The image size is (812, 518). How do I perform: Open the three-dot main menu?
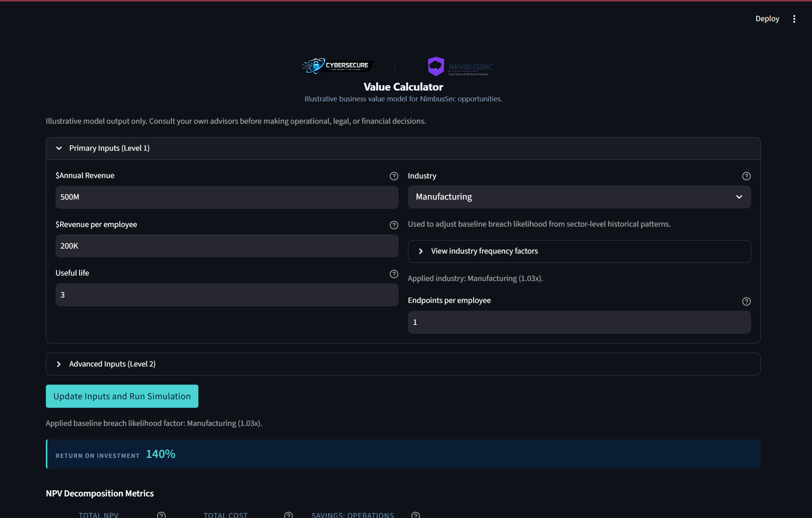click(794, 19)
